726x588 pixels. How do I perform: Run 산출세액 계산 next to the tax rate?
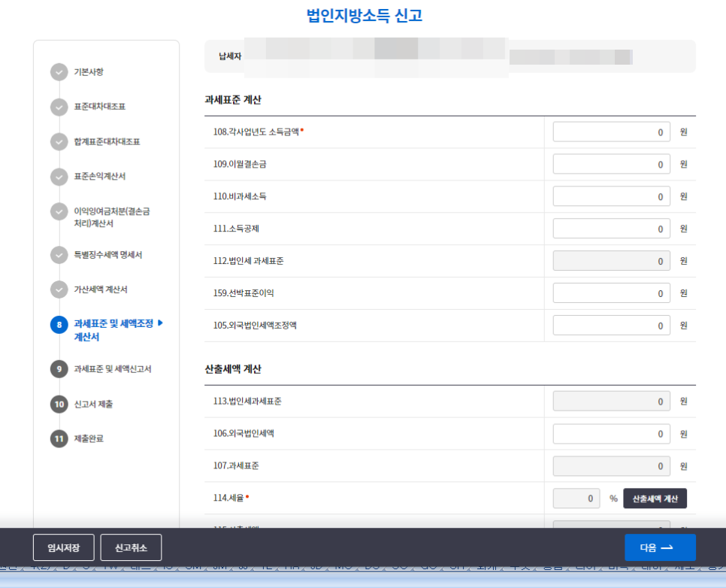coord(655,498)
